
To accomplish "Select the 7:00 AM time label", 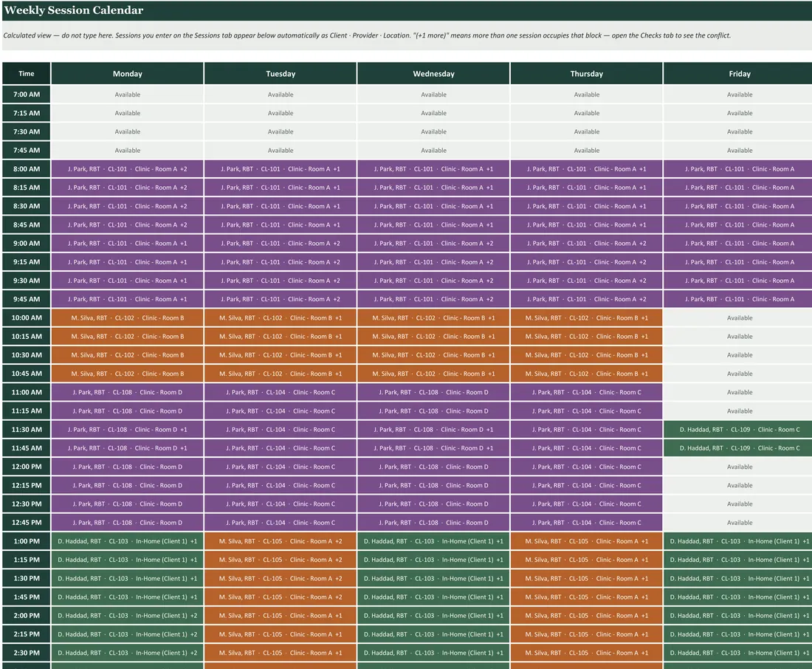I will pyautogui.click(x=27, y=95).
